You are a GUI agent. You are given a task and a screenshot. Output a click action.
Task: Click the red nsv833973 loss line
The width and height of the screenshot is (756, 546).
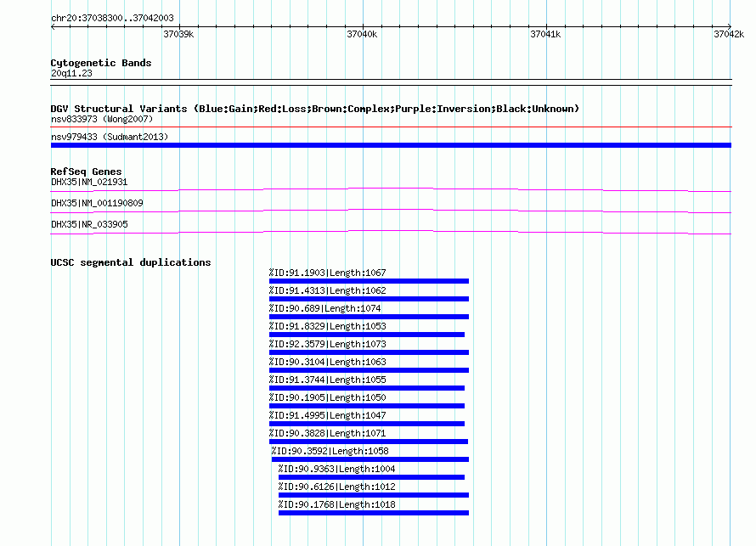[x=391, y=127]
